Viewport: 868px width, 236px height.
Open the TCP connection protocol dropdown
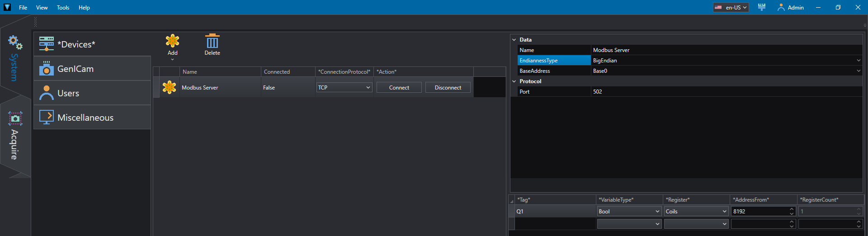[x=344, y=87]
